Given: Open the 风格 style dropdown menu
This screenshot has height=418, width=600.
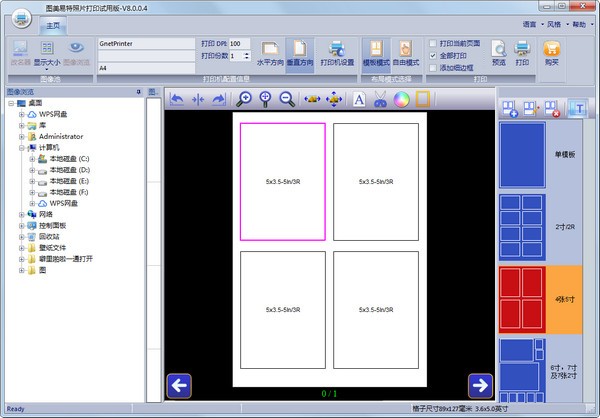Looking at the screenshot, I should 556,22.
